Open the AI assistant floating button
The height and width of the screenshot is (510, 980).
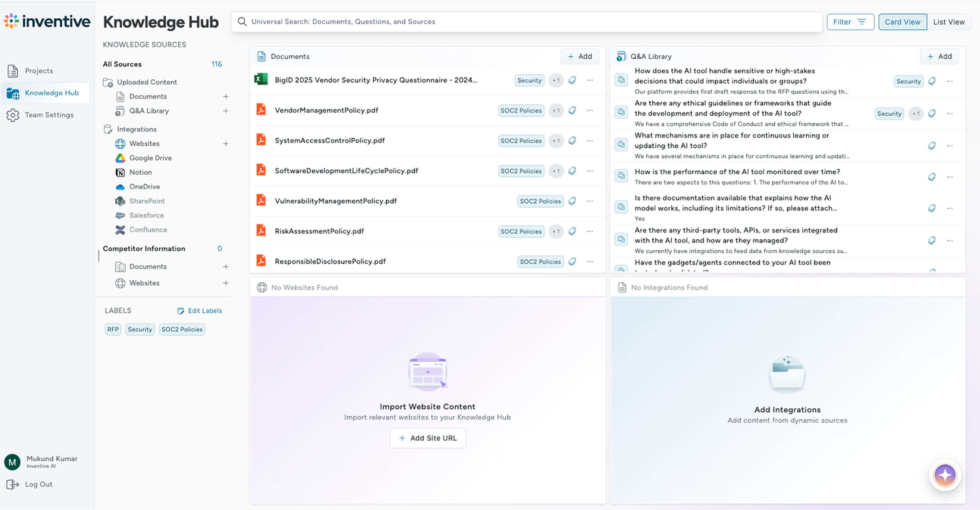point(946,475)
